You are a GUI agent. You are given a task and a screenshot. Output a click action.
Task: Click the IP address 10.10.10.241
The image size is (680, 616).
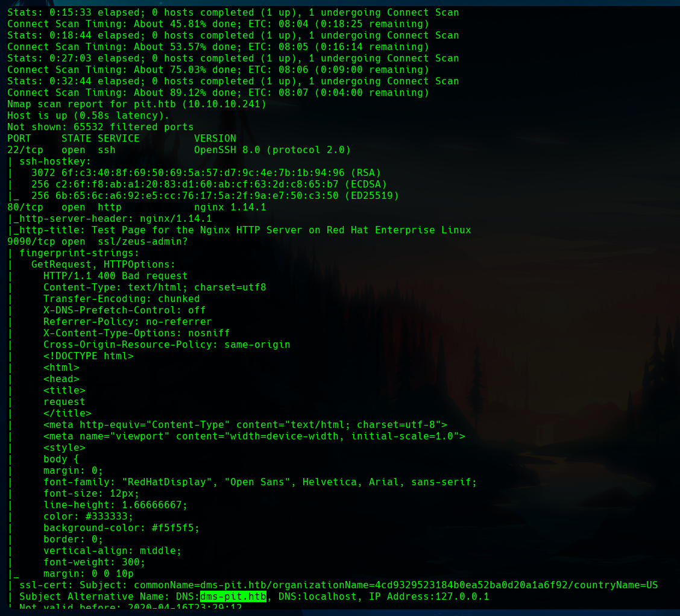tap(227, 104)
